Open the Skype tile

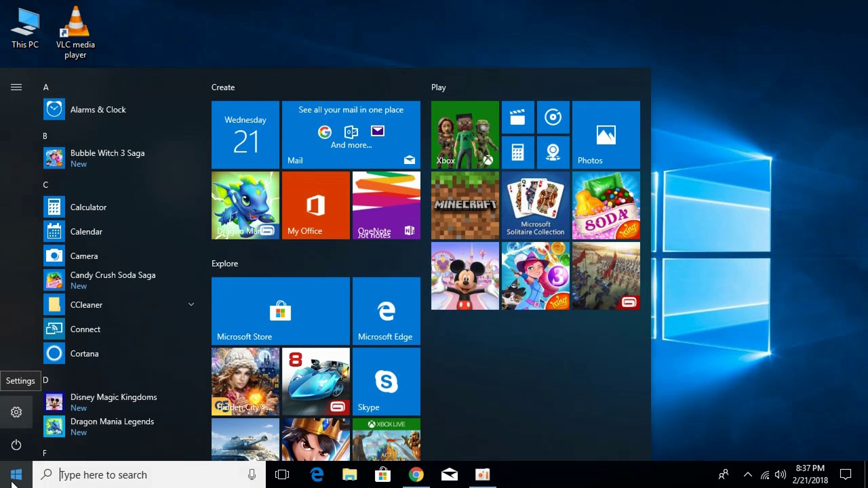[387, 382]
